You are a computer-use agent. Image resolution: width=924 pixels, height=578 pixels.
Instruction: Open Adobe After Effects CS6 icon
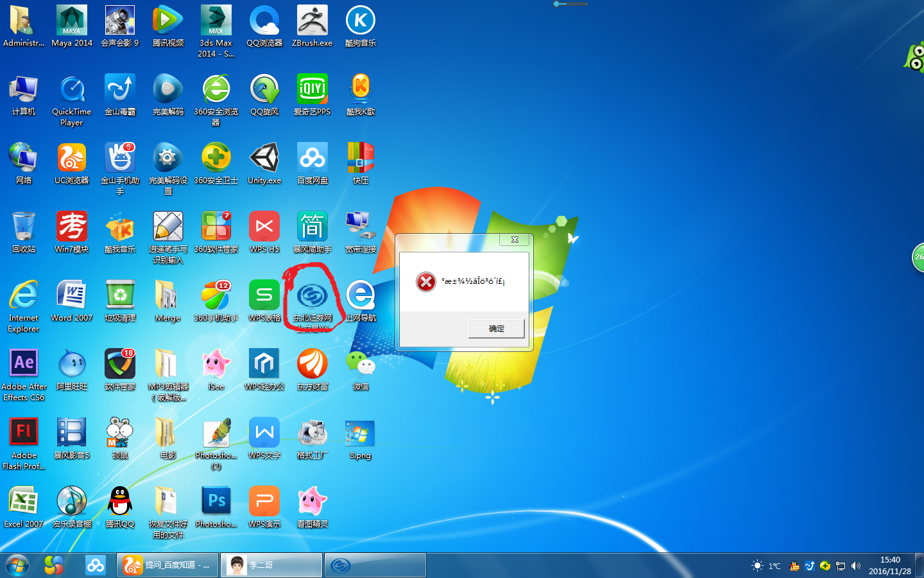click(x=24, y=365)
